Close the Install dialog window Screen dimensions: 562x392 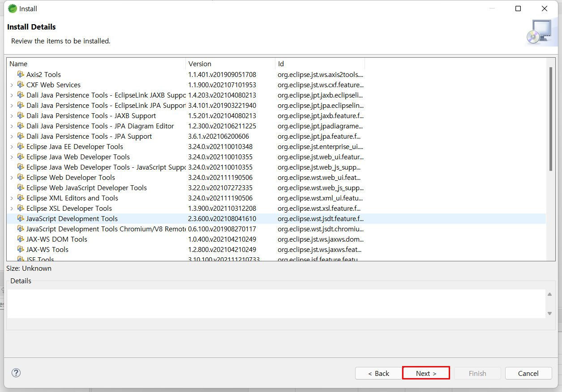[x=545, y=9]
